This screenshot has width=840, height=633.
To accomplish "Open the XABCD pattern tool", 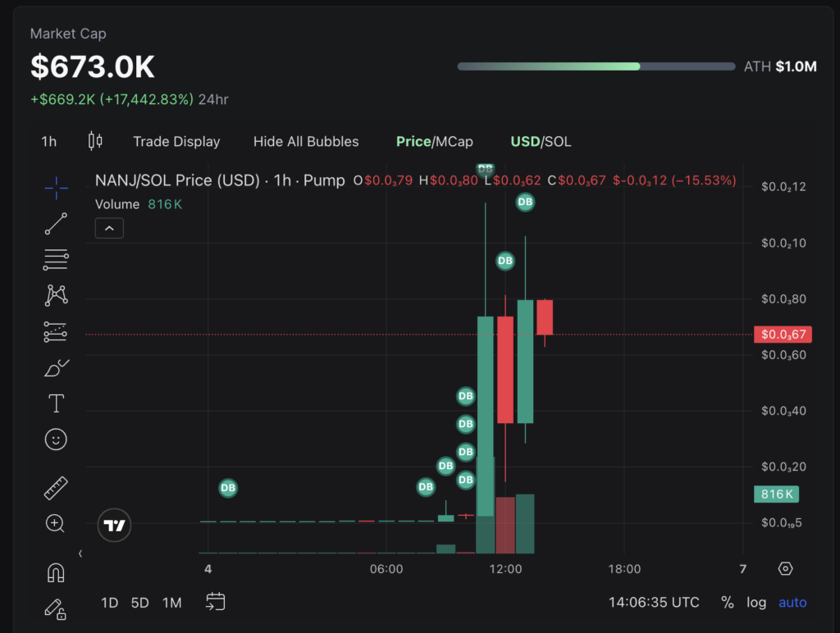I will (x=56, y=294).
